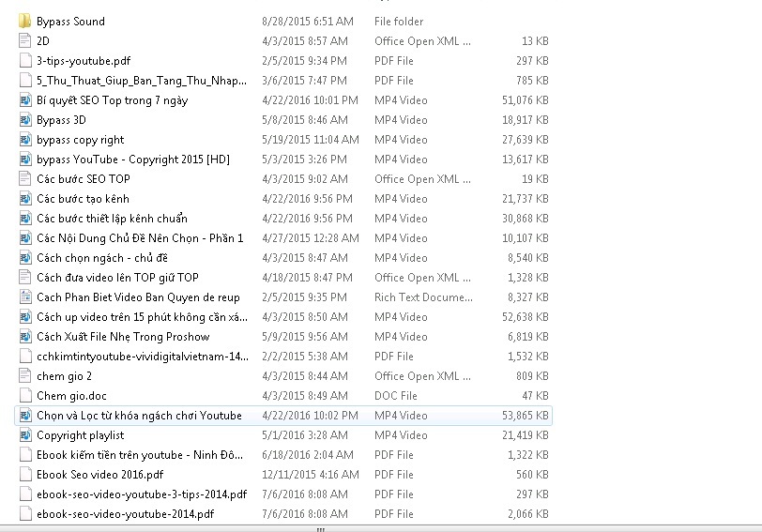Viewport: 762px width, 532px height.
Task: Click the 53,865 KB size value
Action: (526, 416)
